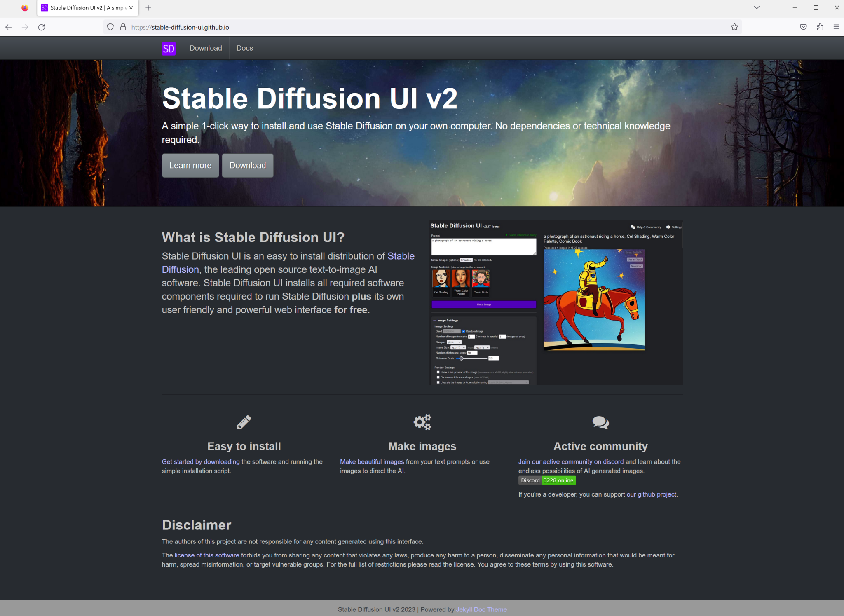Click the site lock security icon

[x=123, y=27]
